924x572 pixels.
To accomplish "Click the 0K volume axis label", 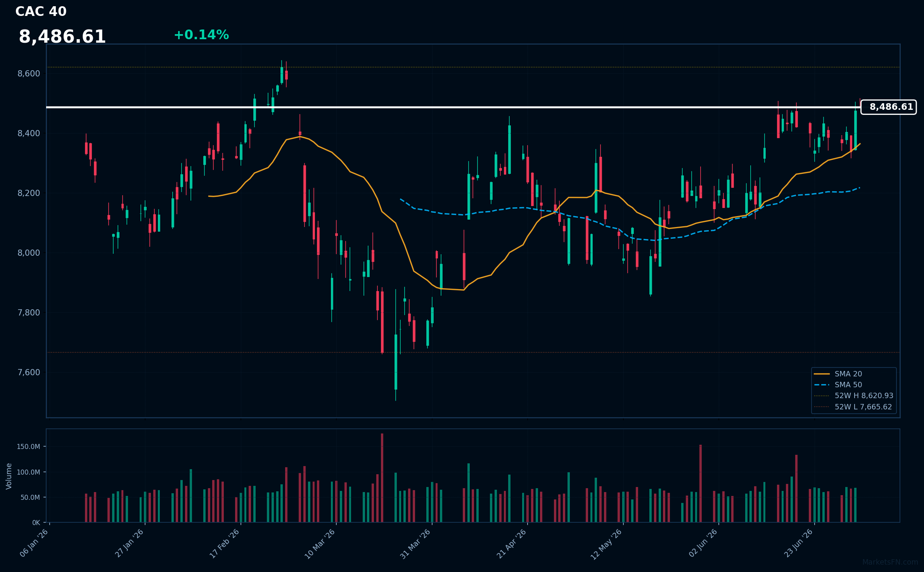I will click(x=36, y=523).
